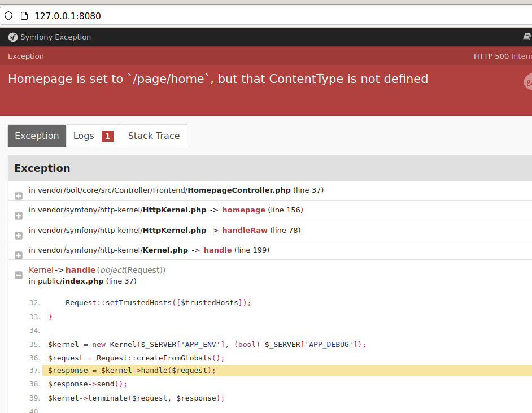532x413 pixels.
Task: Click the Kernel class name in trace
Action: (x=41, y=270)
